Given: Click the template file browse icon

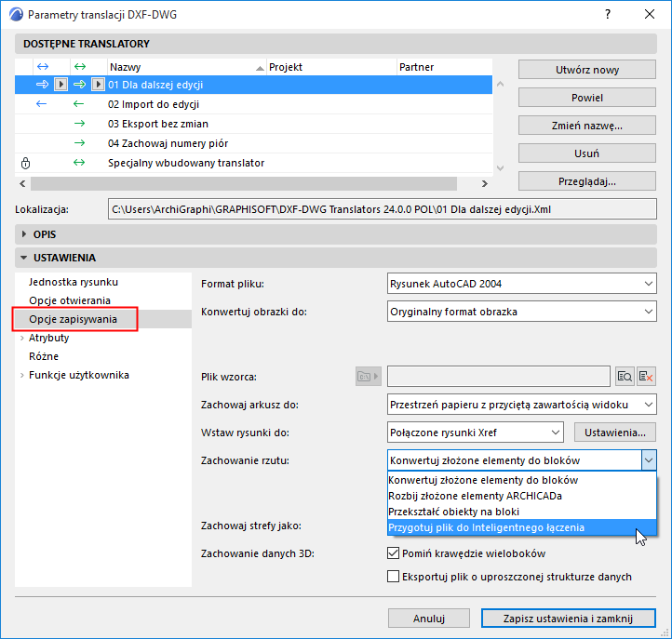Looking at the screenshot, I should [x=625, y=377].
